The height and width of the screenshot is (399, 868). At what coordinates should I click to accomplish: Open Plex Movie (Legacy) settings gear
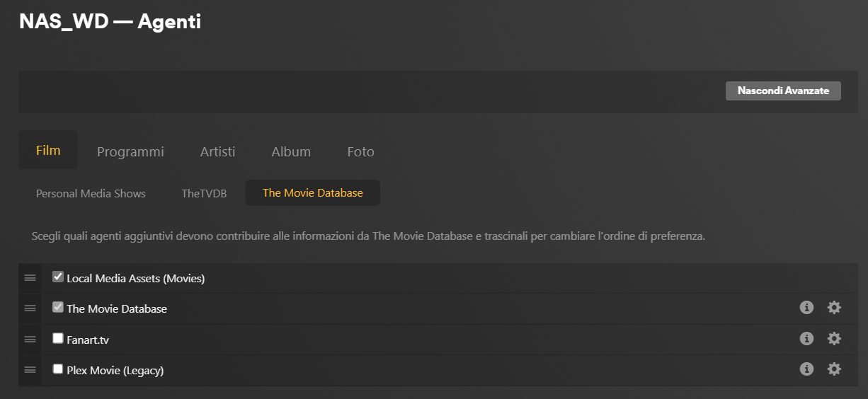pos(834,369)
